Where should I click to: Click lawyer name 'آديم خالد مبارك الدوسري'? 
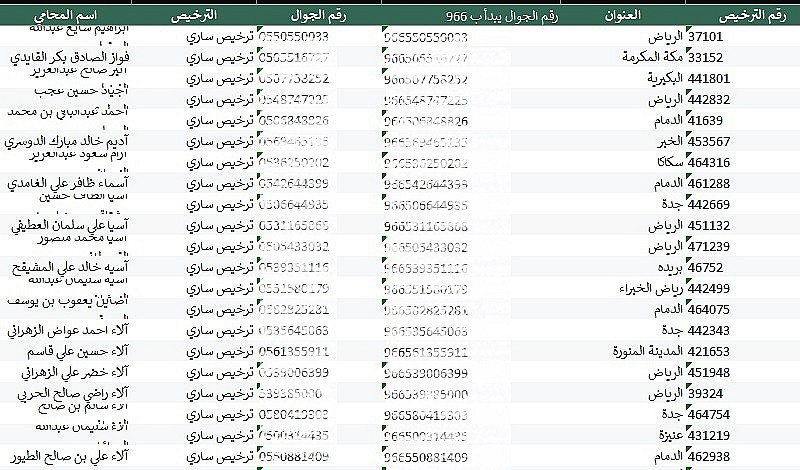pyautogui.click(x=67, y=141)
